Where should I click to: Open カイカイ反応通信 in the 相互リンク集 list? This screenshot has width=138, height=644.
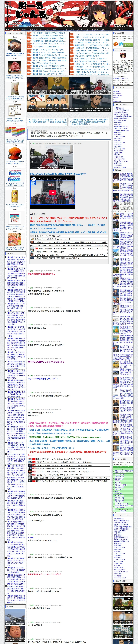(117, 93)
